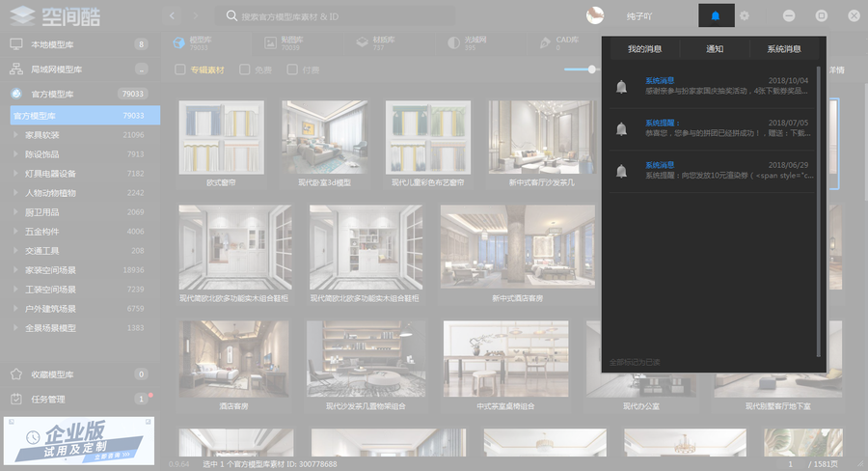Click the 收藏模型库 star icon
This screenshot has width=868, height=471.
click(x=16, y=374)
